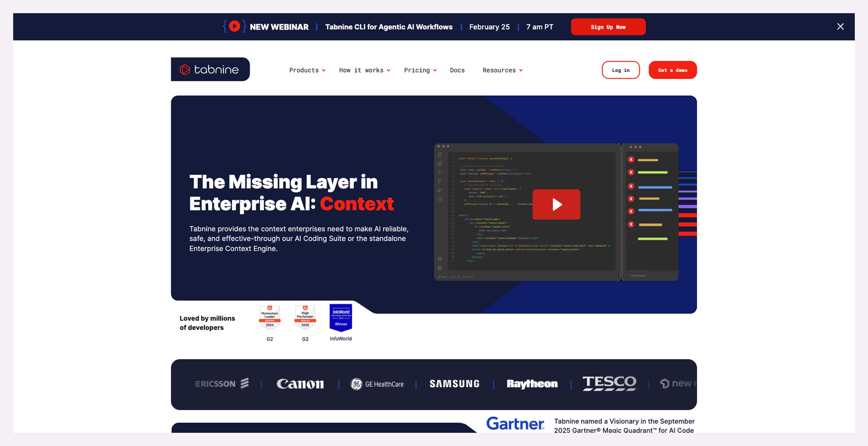This screenshot has height=446, width=868.
Task: Click the Log in button
Action: point(621,70)
